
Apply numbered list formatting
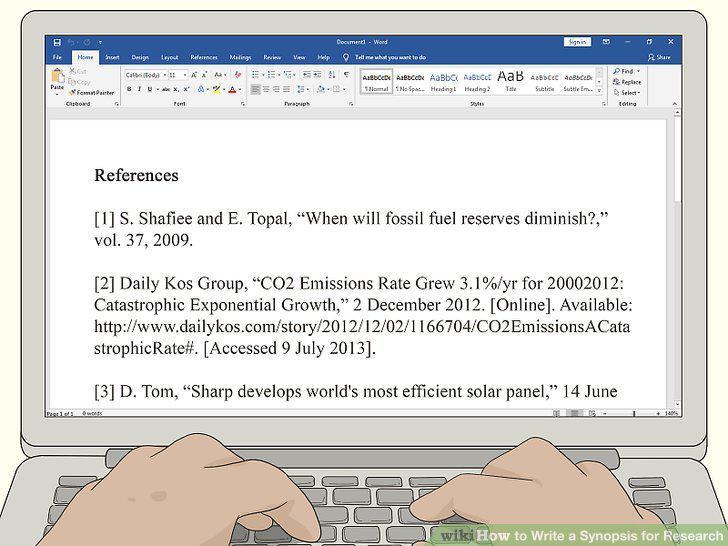pos(272,75)
